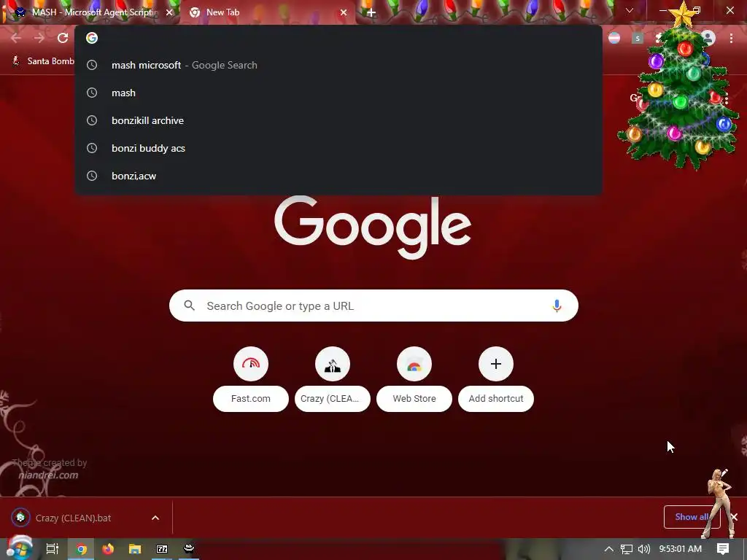Screen dimensions: 747x560
Task: Click the taskbar clock showing 9:53:01 AM
Action: coord(681,549)
